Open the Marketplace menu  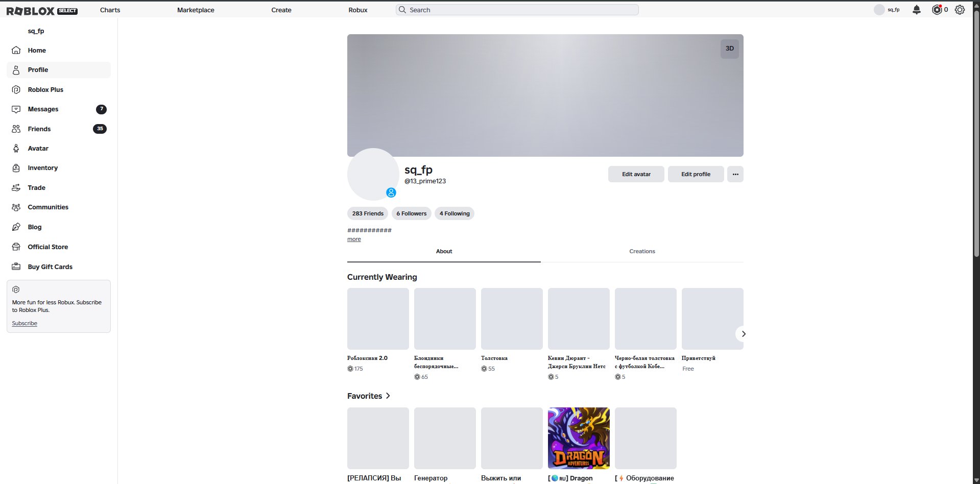coord(196,10)
